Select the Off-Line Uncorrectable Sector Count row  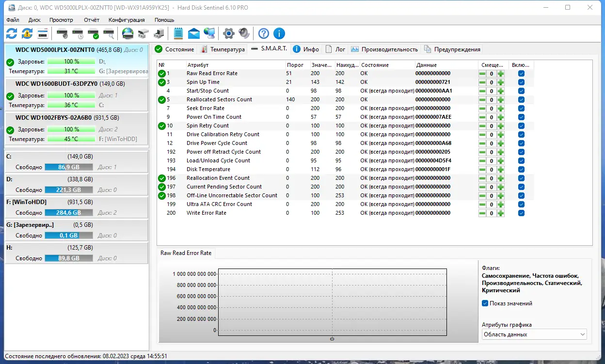point(345,196)
